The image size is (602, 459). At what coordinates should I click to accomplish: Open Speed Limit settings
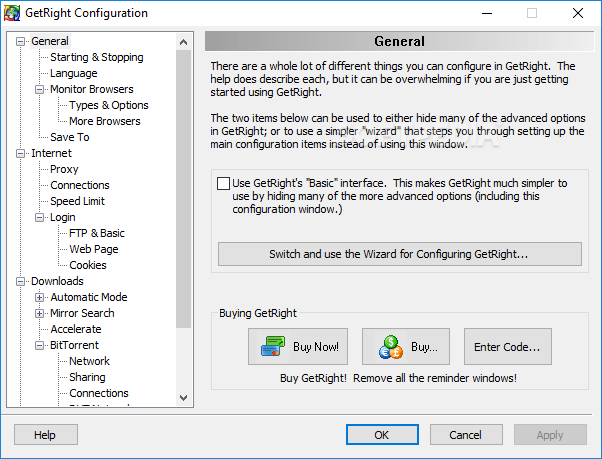tap(78, 201)
